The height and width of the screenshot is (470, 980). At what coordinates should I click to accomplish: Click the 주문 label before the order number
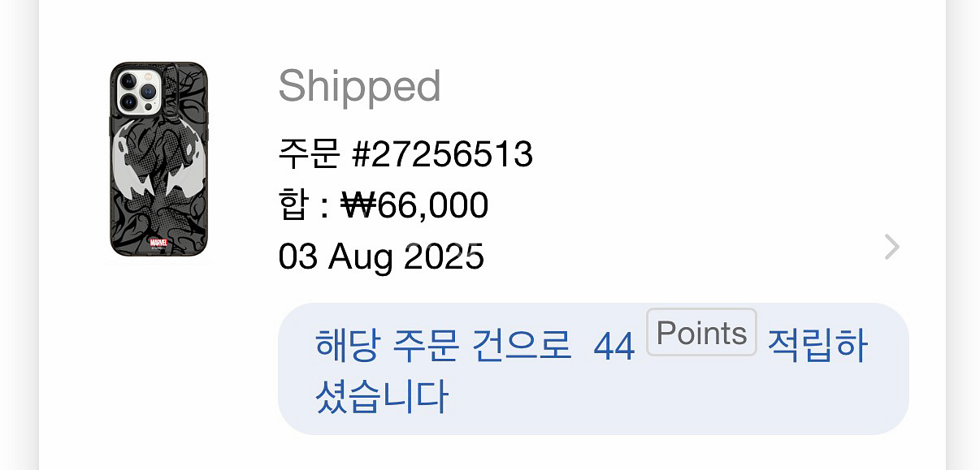click(308, 153)
